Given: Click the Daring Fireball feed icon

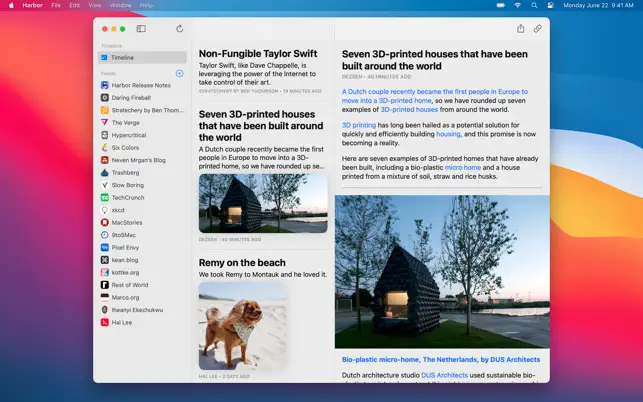Looking at the screenshot, I should pyautogui.click(x=105, y=98).
